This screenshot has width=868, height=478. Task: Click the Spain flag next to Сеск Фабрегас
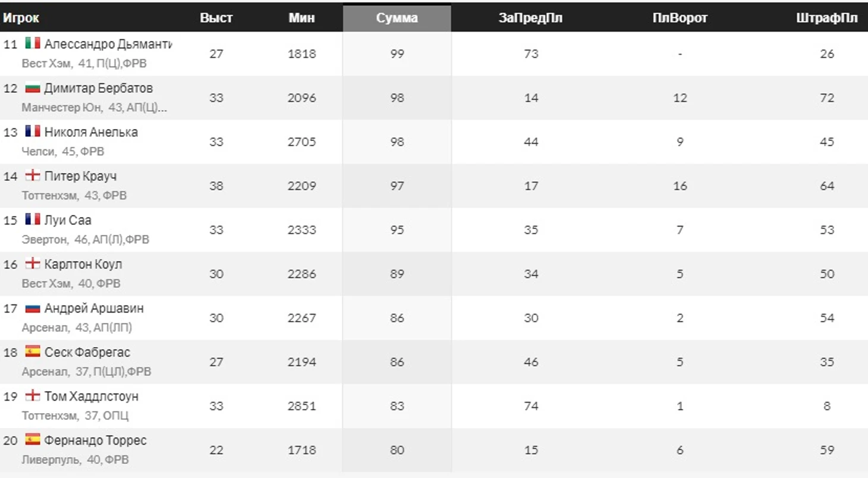[33, 352]
